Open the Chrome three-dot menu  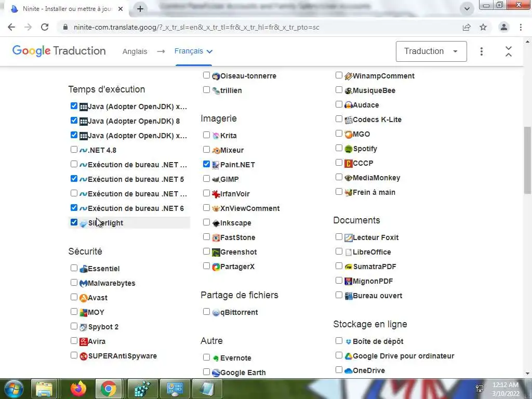pos(521,27)
